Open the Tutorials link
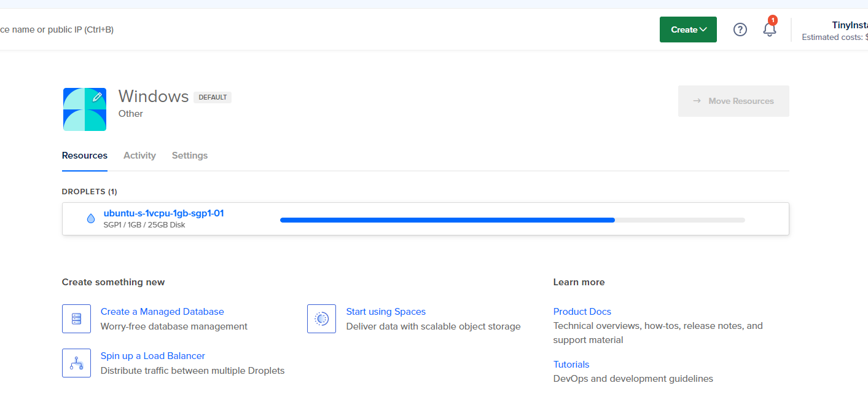868x399 pixels. pos(571,365)
